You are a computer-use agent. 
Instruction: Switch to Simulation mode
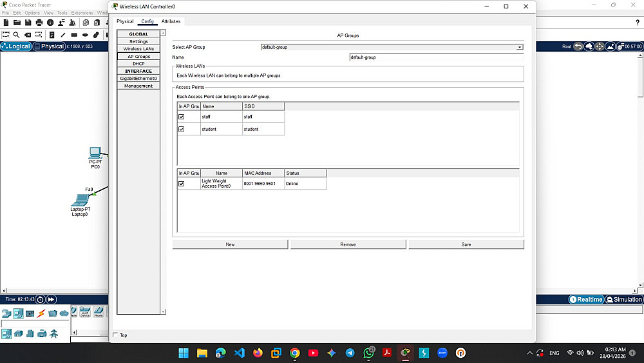[x=624, y=299]
